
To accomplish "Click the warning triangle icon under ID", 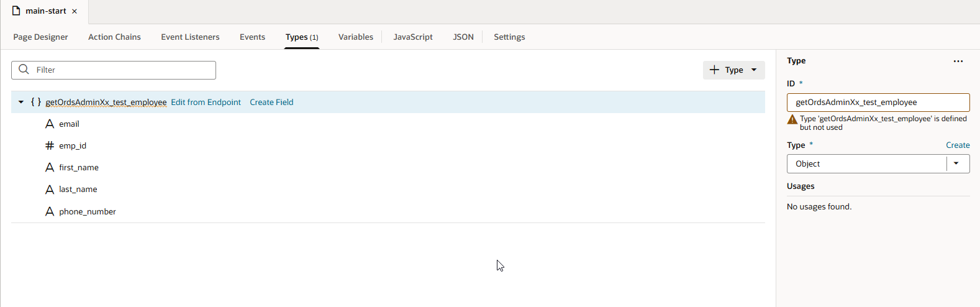I will (x=792, y=119).
